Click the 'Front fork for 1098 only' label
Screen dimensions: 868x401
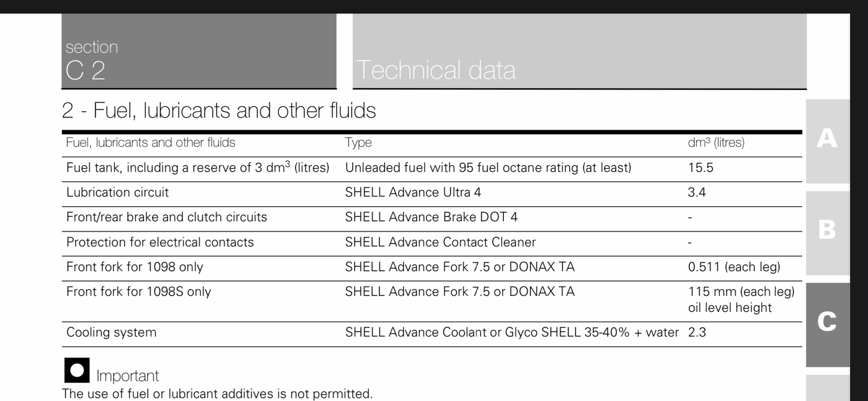(135, 267)
